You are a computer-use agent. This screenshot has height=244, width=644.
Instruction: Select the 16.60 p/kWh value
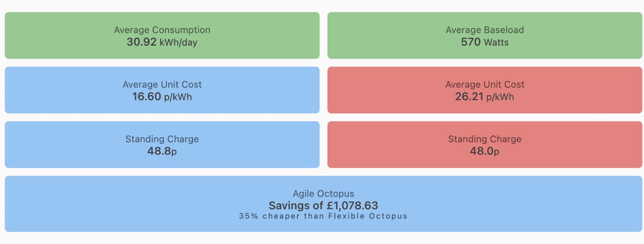[x=162, y=97]
